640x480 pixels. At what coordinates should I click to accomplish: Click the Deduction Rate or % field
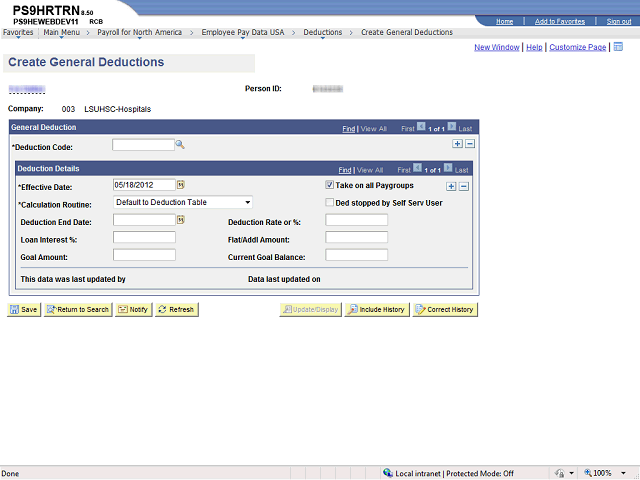click(356, 220)
